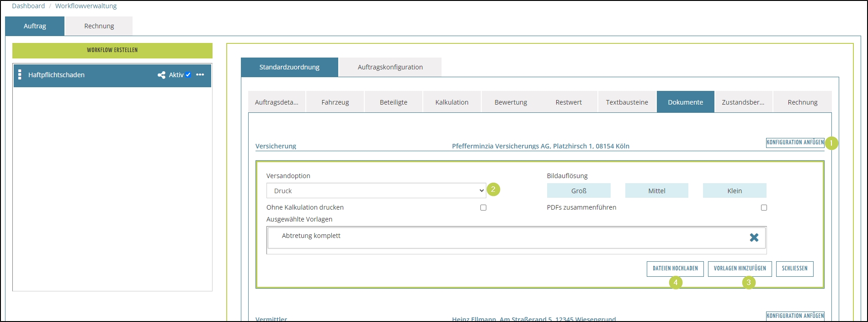The height and width of the screenshot is (322, 868).
Task: Switch to the Rechnung top tab
Action: [x=99, y=26]
